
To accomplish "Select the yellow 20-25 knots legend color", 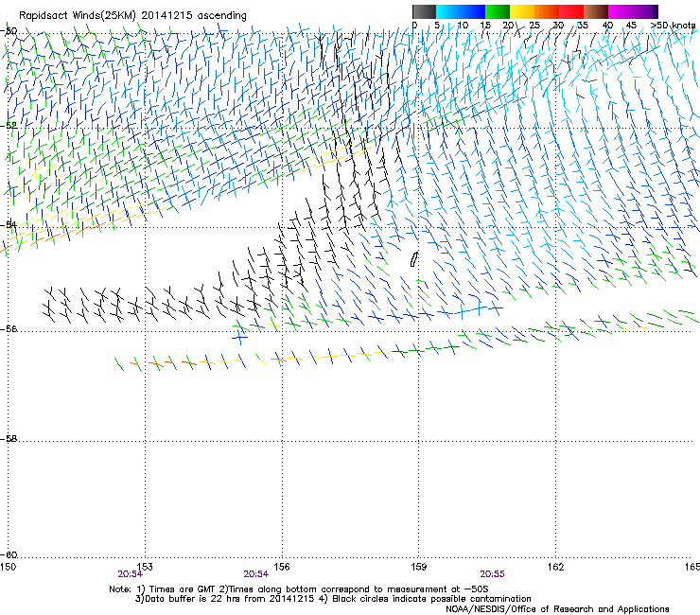I will click(522, 11).
